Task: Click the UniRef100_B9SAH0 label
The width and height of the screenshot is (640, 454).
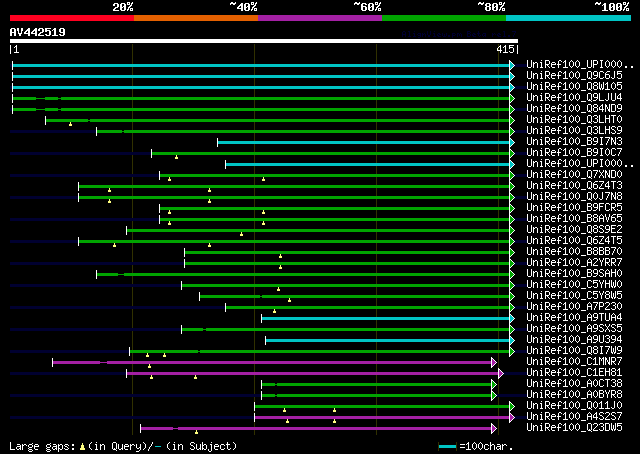Action: click(x=574, y=274)
